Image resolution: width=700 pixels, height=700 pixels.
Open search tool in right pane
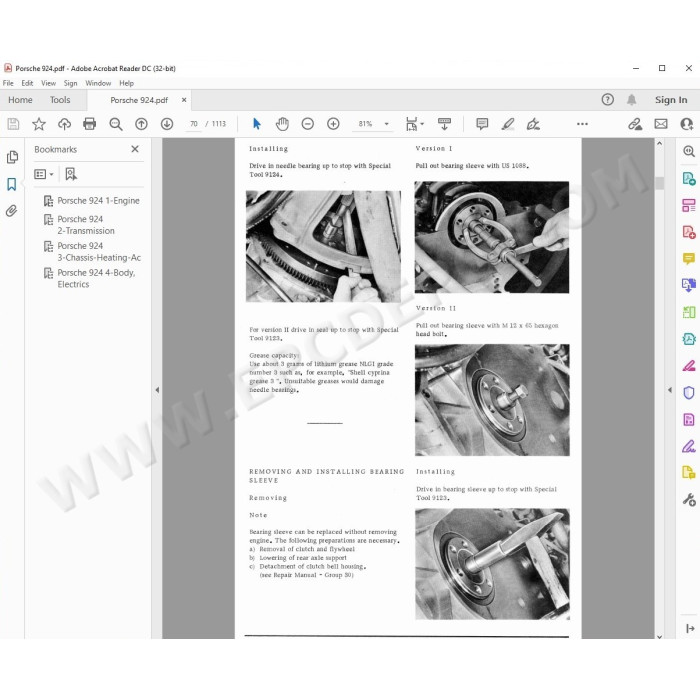pos(688,151)
